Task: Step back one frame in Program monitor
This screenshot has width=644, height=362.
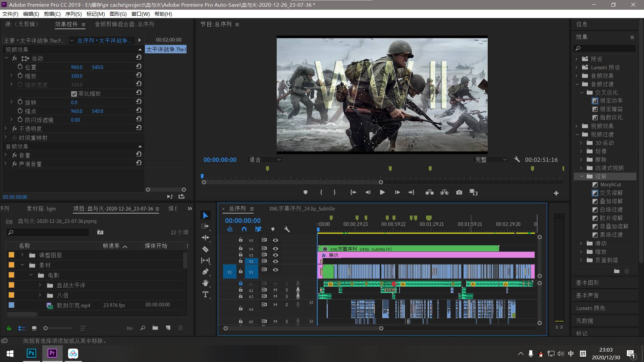Action: 368,192
